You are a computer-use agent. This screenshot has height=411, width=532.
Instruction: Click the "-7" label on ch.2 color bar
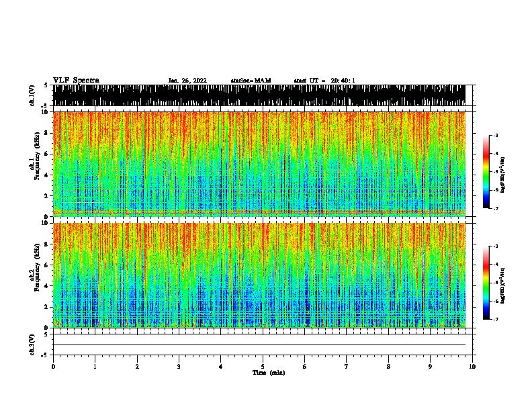coord(495,319)
